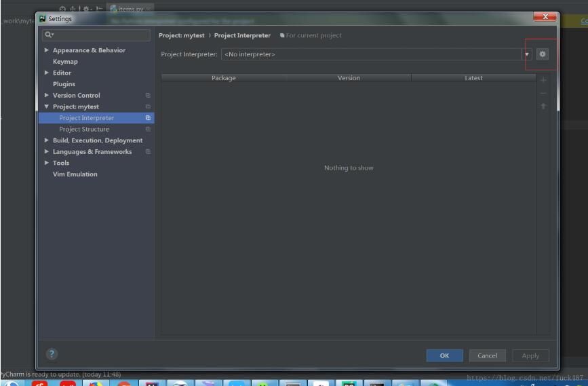Click 'PyCharm is ready to update' status message

pyautogui.click(x=61, y=374)
